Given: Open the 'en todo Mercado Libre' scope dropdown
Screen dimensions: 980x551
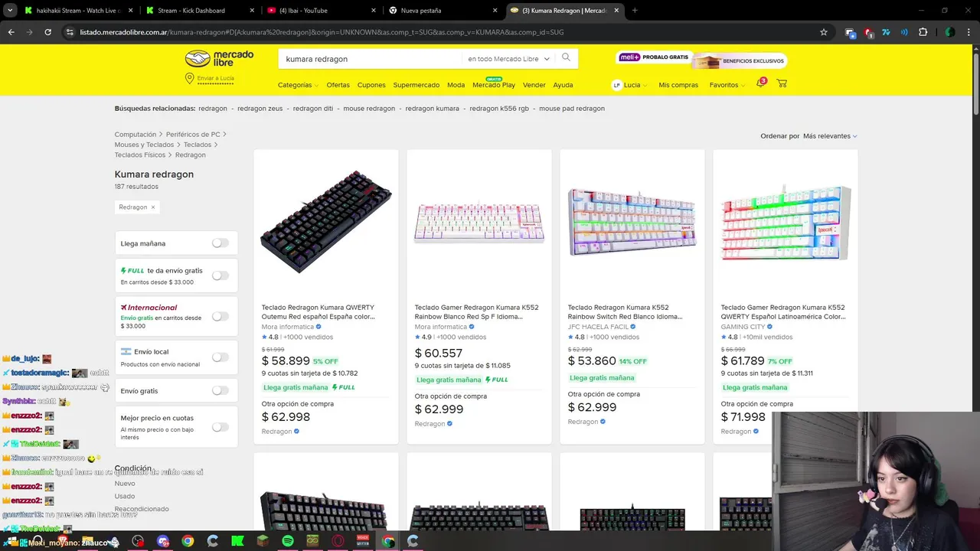Looking at the screenshot, I should (x=509, y=59).
